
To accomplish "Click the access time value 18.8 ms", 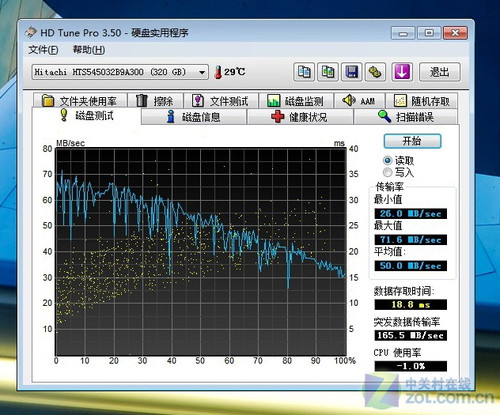I will point(410,304).
